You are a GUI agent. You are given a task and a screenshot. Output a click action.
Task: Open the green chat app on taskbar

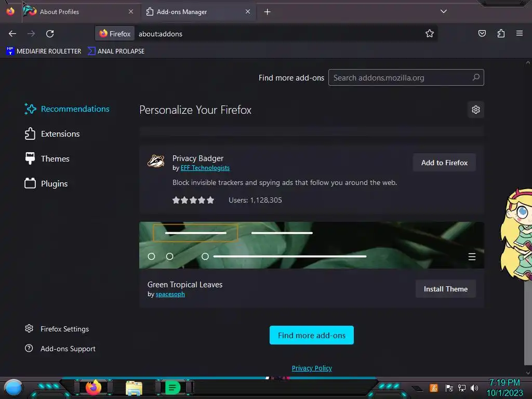point(172,388)
